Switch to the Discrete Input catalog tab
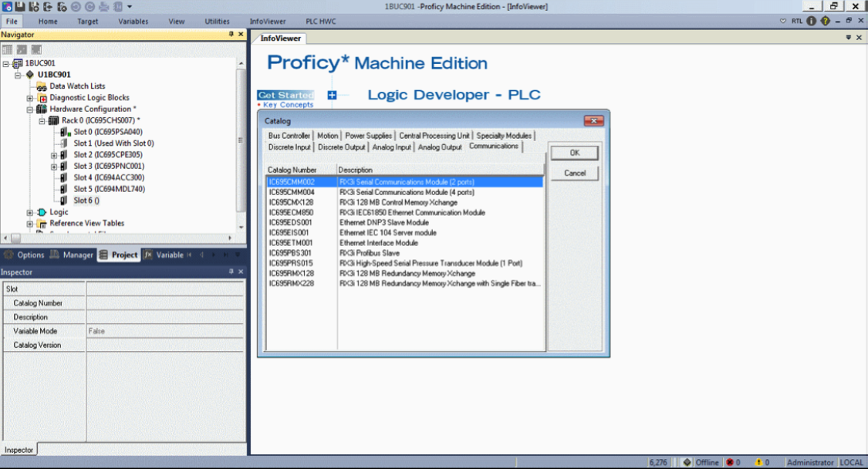Image resolution: width=868 pixels, height=469 pixels. [x=289, y=147]
